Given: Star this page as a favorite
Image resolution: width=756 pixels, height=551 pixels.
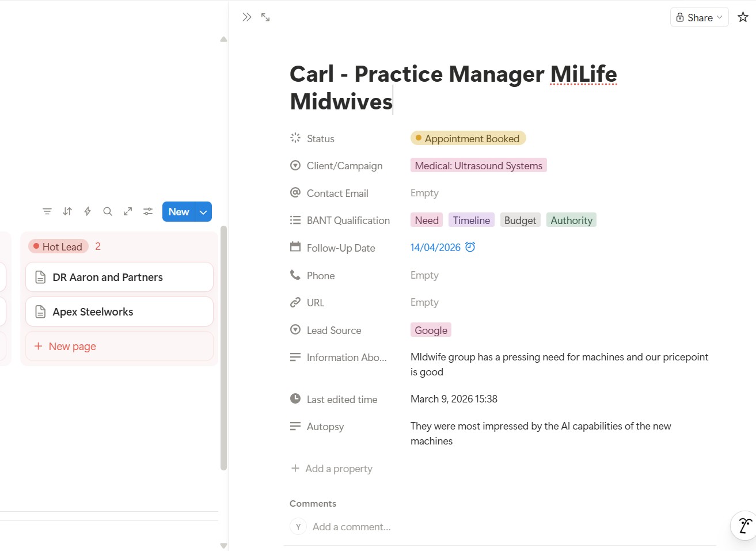Looking at the screenshot, I should point(743,17).
